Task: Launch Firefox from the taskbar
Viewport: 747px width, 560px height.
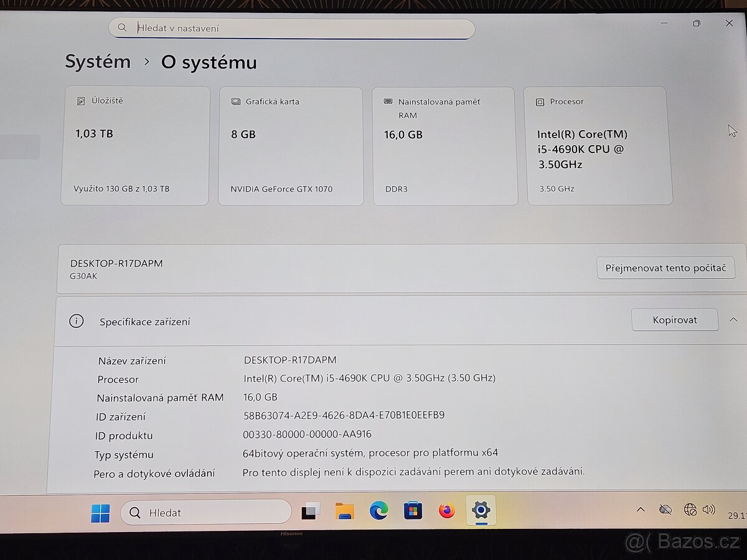Action: [446, 511]
